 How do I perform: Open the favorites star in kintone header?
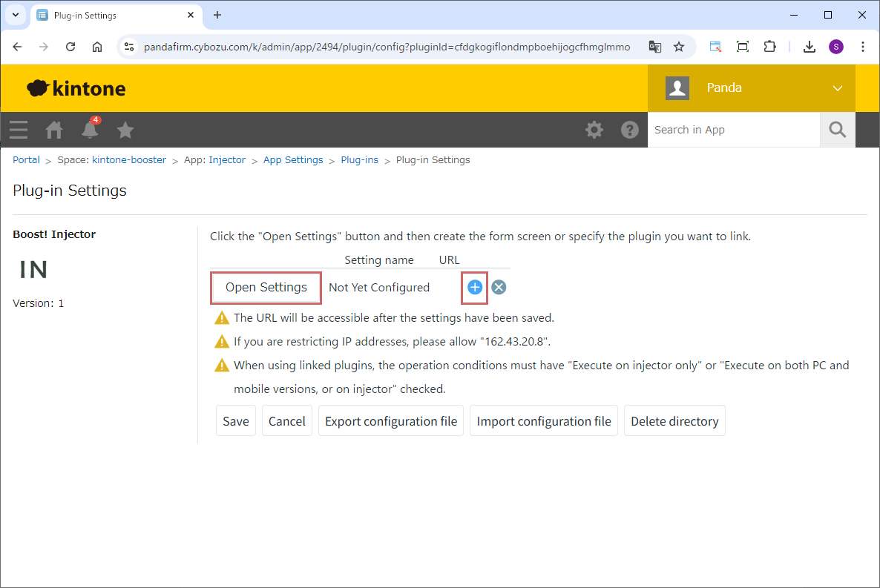(125, 130)
